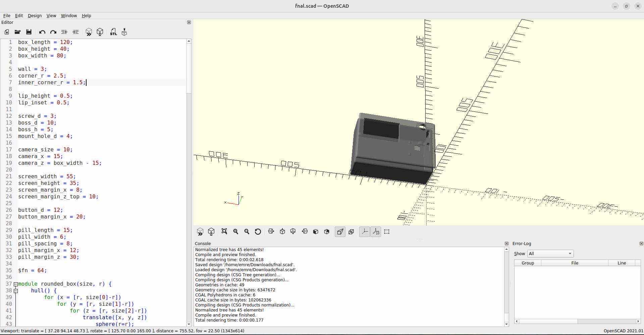Create a new file from editor toolbar

coord(6,32)
